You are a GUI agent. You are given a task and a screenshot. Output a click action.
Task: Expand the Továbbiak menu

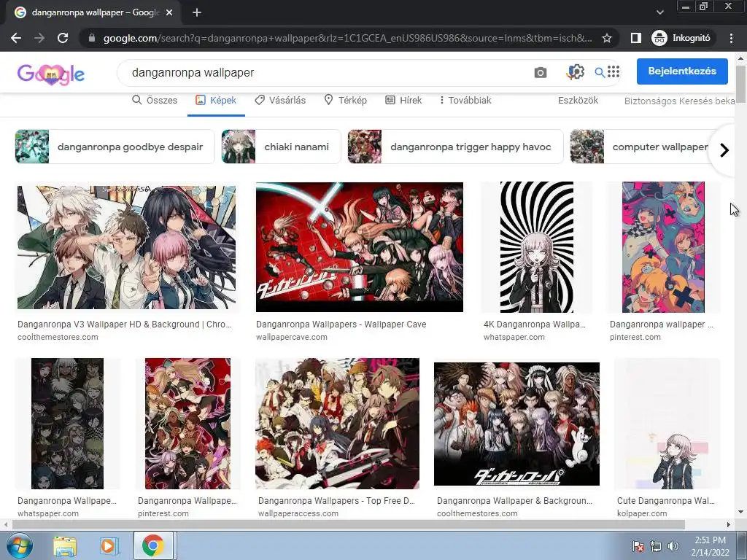tap(465, 101)
